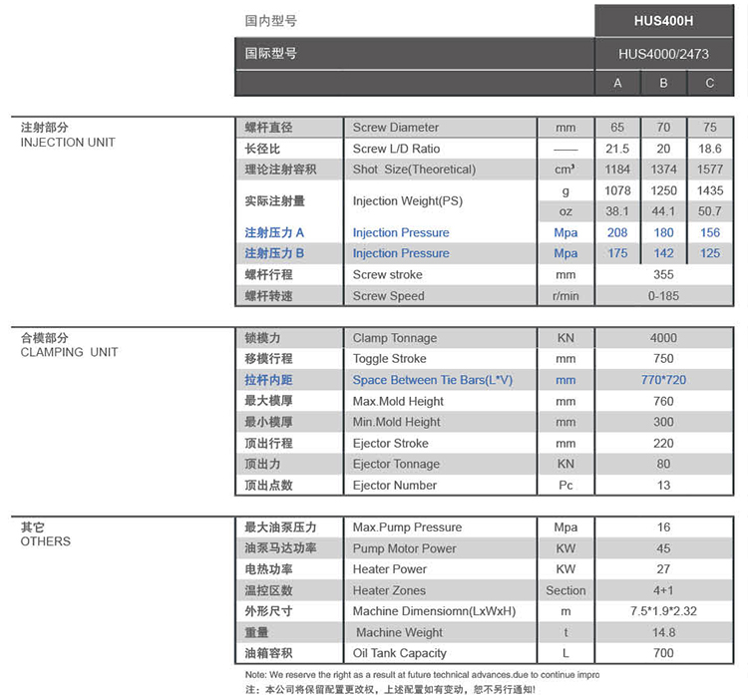The height and width of the screenshot is (700, 748).
Task: Click the L/D ratio value 18.6
Action: pyautogui.click(x=710, y=149)
